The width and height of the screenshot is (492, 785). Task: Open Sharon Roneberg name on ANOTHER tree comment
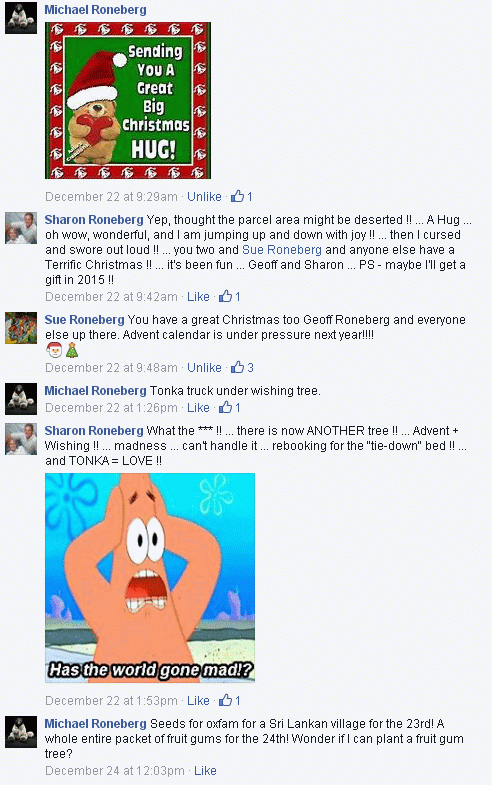94,431
